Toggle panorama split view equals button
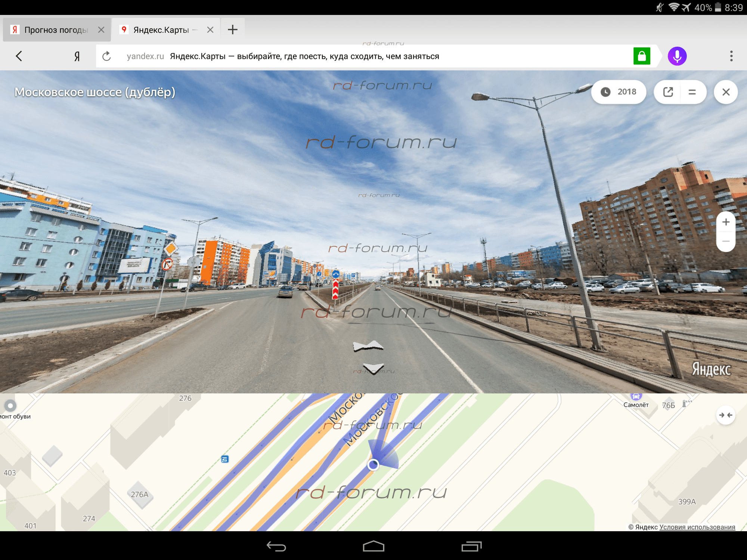The image size is (747, 560). point(692,92)
